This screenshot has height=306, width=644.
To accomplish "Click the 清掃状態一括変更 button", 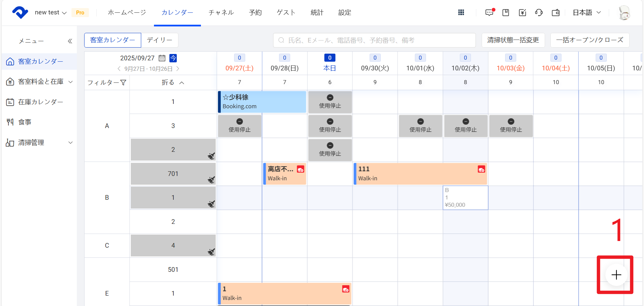I will pos(513,40).
